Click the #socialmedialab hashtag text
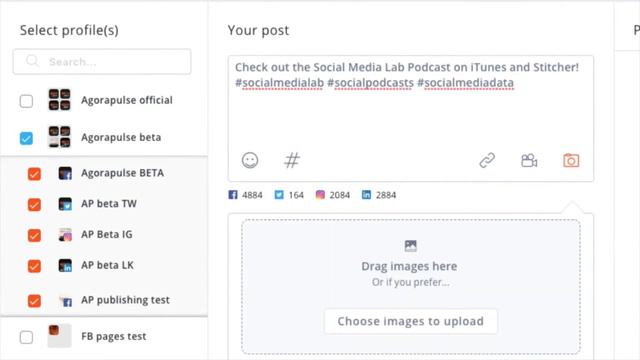This screenshot has height=360, width=640. tap(279, 83)
